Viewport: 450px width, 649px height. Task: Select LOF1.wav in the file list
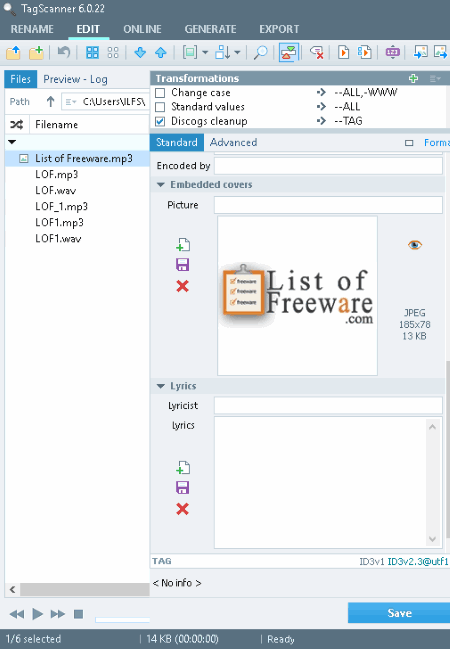coord(58,238)
